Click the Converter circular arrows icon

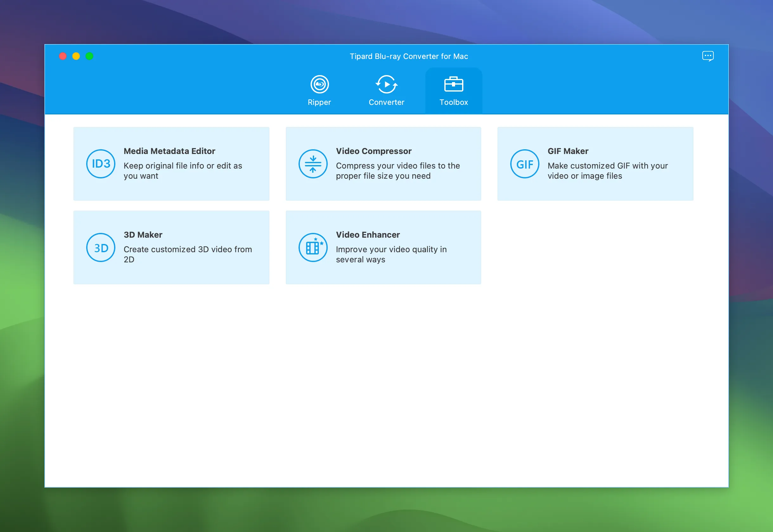(386, 84)
